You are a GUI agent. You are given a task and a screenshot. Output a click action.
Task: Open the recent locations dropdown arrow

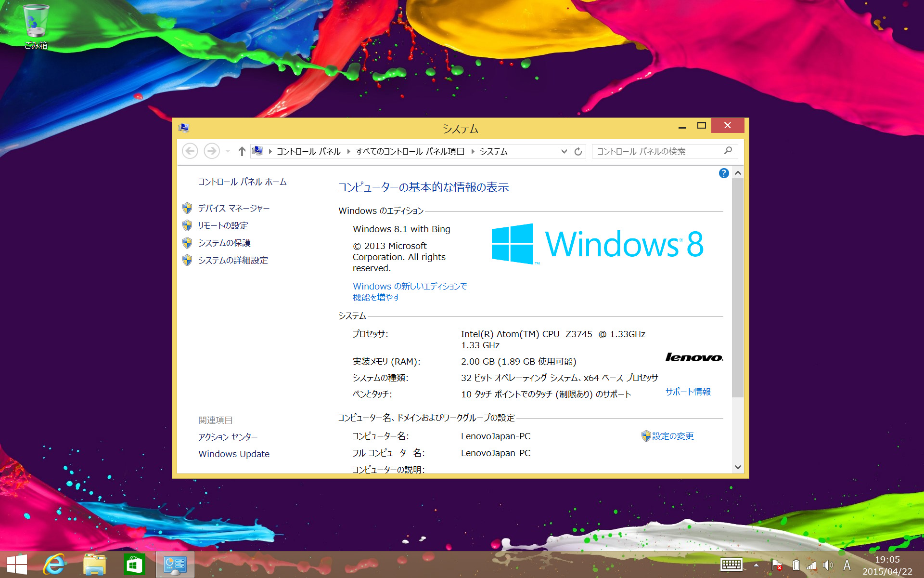point(228,152)
